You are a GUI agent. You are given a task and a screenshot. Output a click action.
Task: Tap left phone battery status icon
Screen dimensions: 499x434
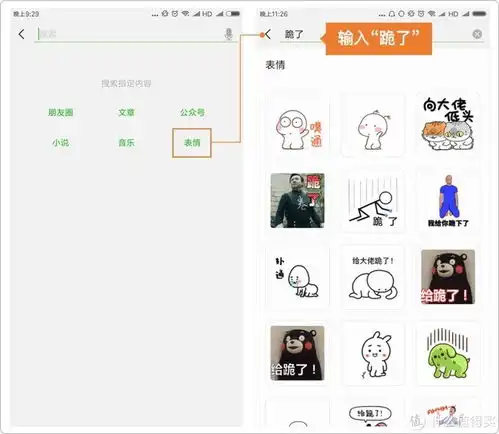coord(233,14)
